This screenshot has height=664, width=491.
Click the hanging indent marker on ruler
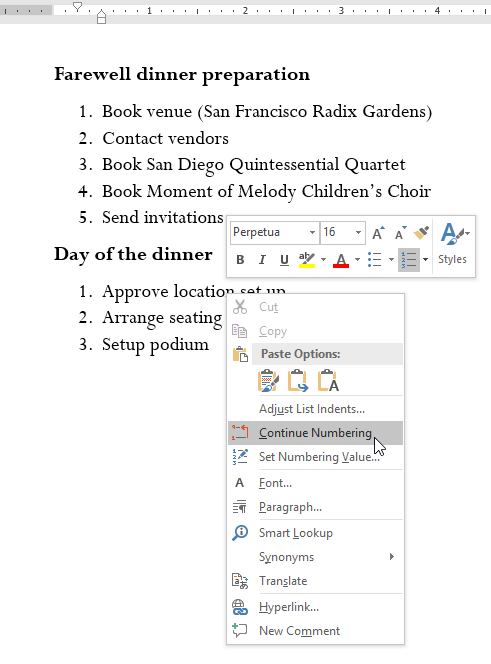click(x=101, y=17)
